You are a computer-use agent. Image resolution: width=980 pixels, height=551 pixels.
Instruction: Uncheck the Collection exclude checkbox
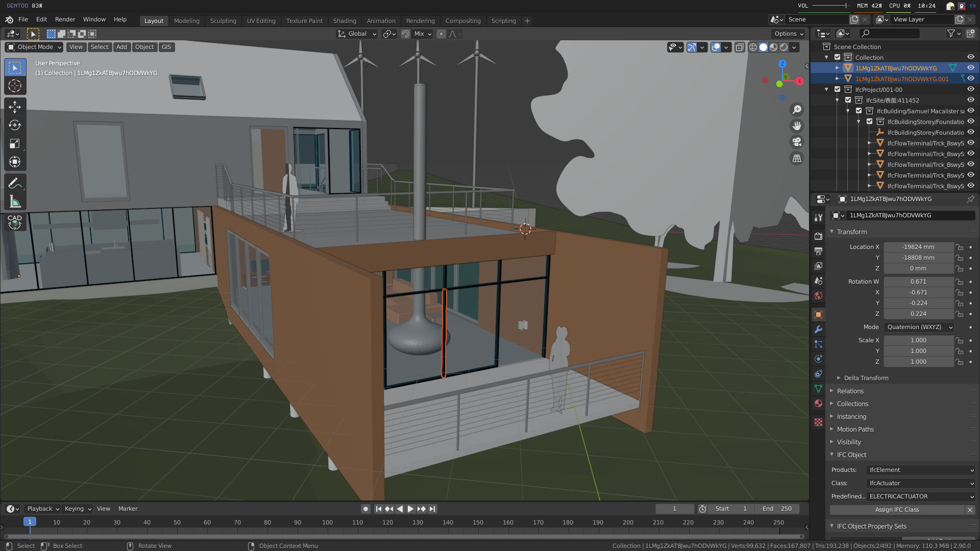(837, 57)
